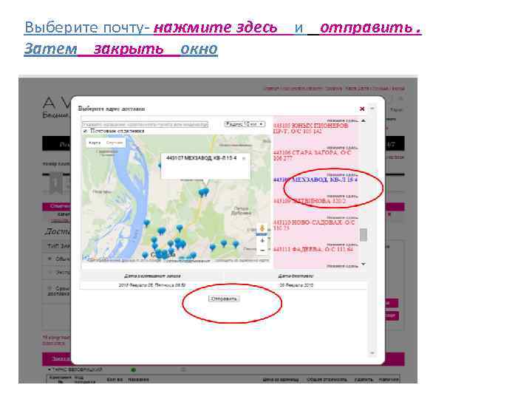This screenshot has height=399, width=532.
Task: Select 443109 ЛИТВИНОВА post office entry
Action: (x=310, y=201)
